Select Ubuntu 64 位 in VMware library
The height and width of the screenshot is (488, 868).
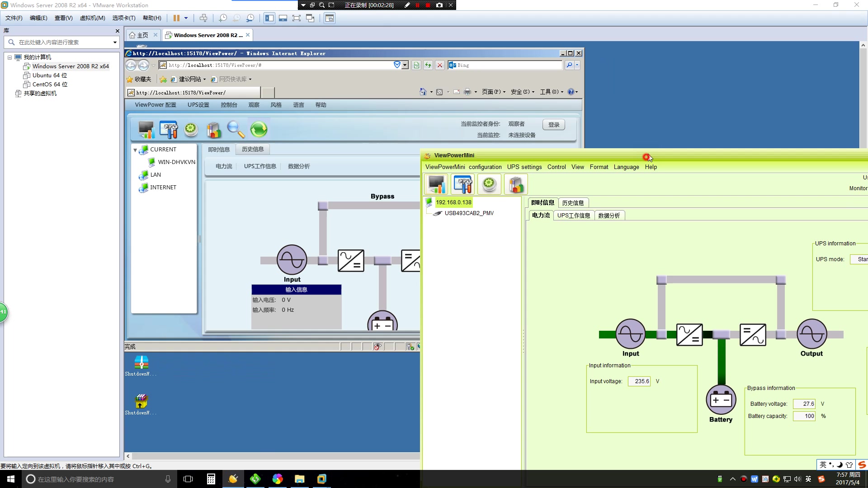click(50, 75)
